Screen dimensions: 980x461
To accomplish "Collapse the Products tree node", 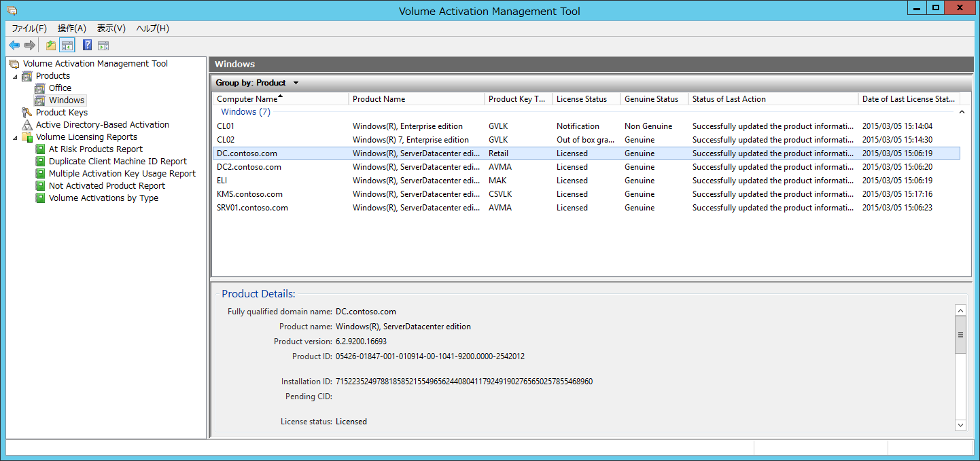I will point(15,76).
